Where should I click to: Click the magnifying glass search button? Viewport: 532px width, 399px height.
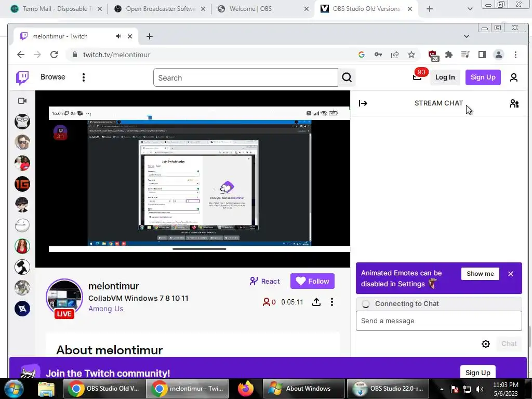(347, 78)
